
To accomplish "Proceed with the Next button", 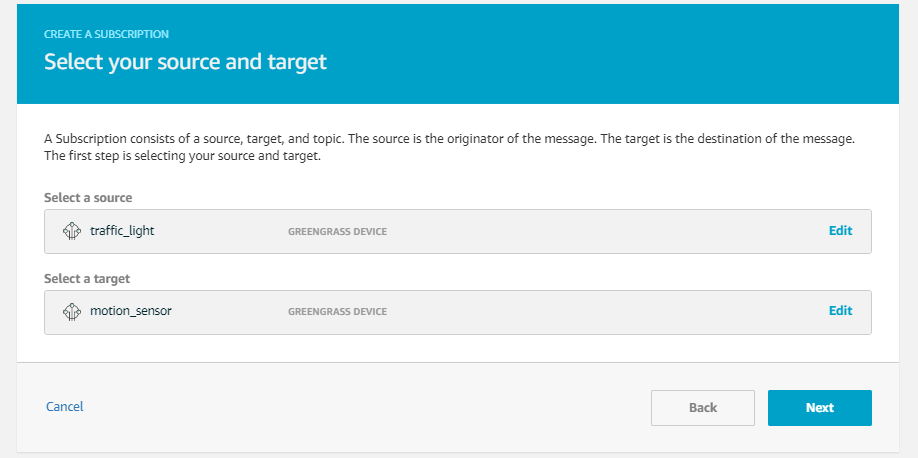I will click(x=820, y=408).
